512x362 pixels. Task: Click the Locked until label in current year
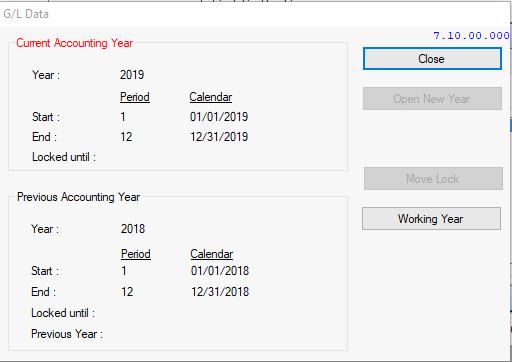(x=64, y=157)
